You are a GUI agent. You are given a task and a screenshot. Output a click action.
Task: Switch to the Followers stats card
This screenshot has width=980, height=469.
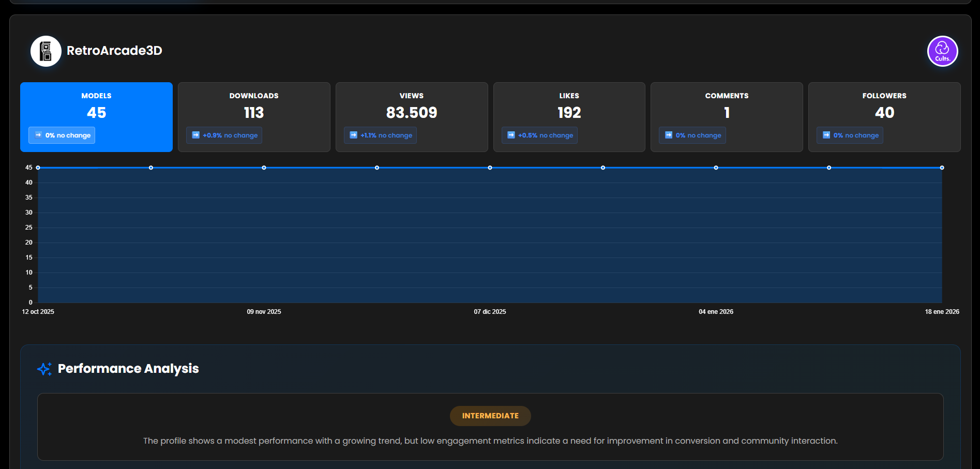[x=884, y=117]
